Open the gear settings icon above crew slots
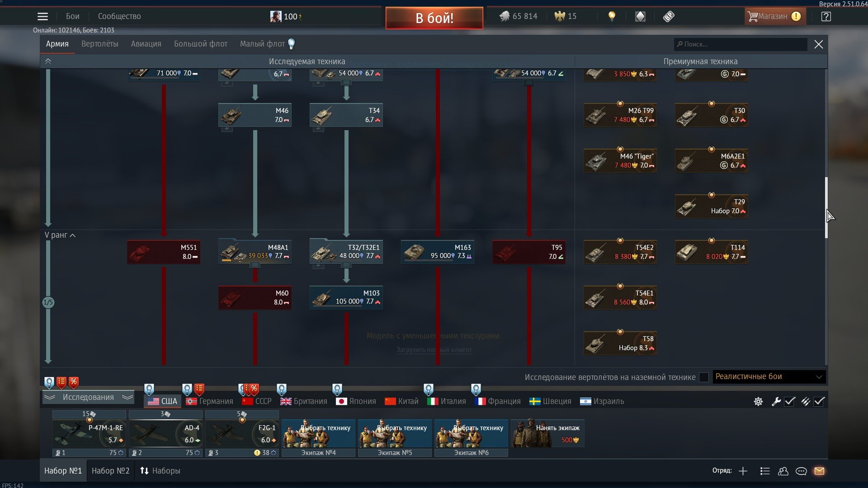The image size is (868, 488). [758, 401]
